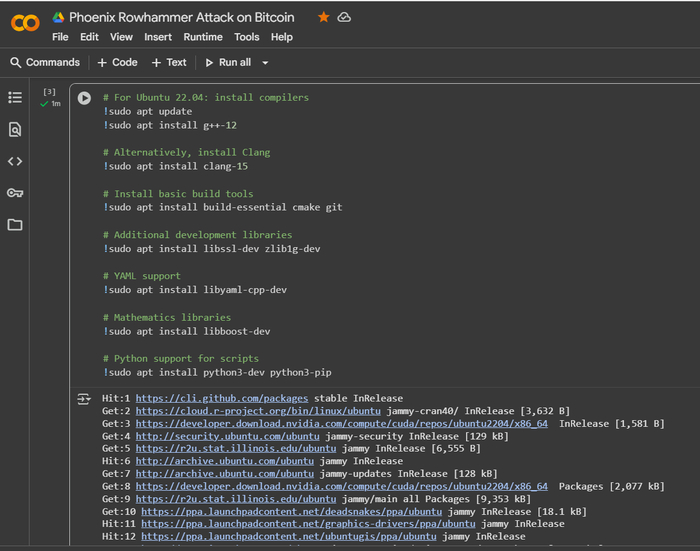Image resolution: width=700 pixels, height=551 pixels.
Task: Click the Commands search button
Action: [x=45, y=62]
